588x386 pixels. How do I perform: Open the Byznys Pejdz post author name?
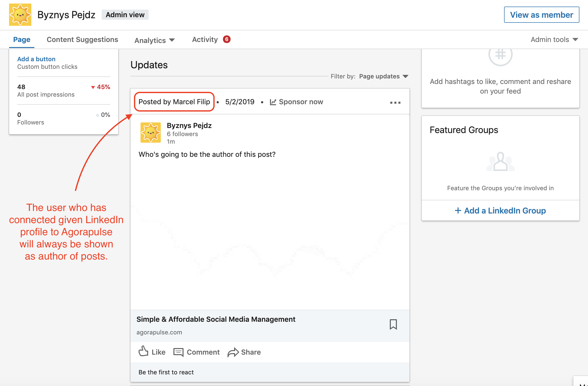coord(189,125)
